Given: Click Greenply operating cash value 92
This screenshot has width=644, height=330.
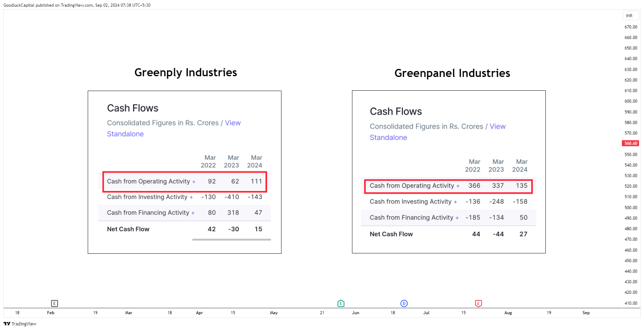Looking at the screenshot, I should tap(212, 181).
